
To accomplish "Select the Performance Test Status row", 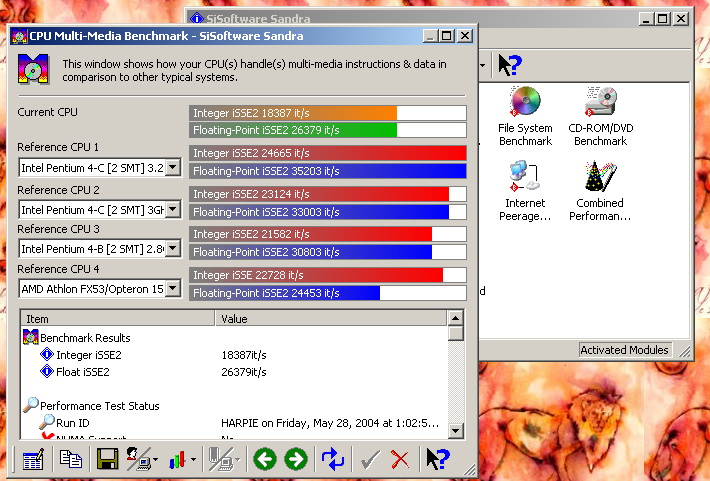I will tap(91, 406).
